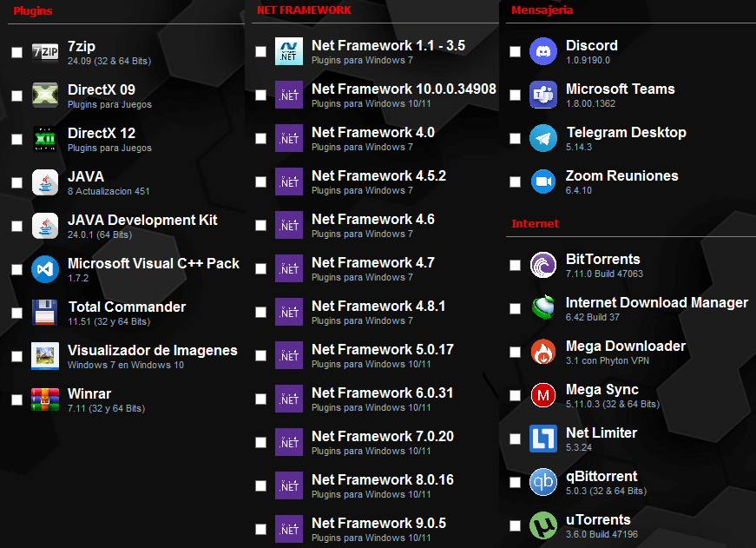Click the Visualizador de Imagenes picture icon
Image resolution: width=756 pixels, height=548 pixels.
pos(45,355)
